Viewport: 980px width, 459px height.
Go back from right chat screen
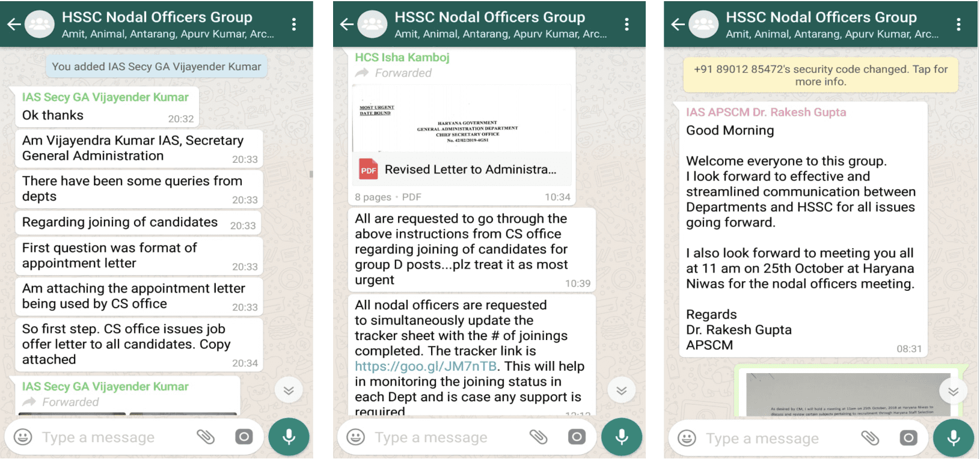(x=678, y=24)
